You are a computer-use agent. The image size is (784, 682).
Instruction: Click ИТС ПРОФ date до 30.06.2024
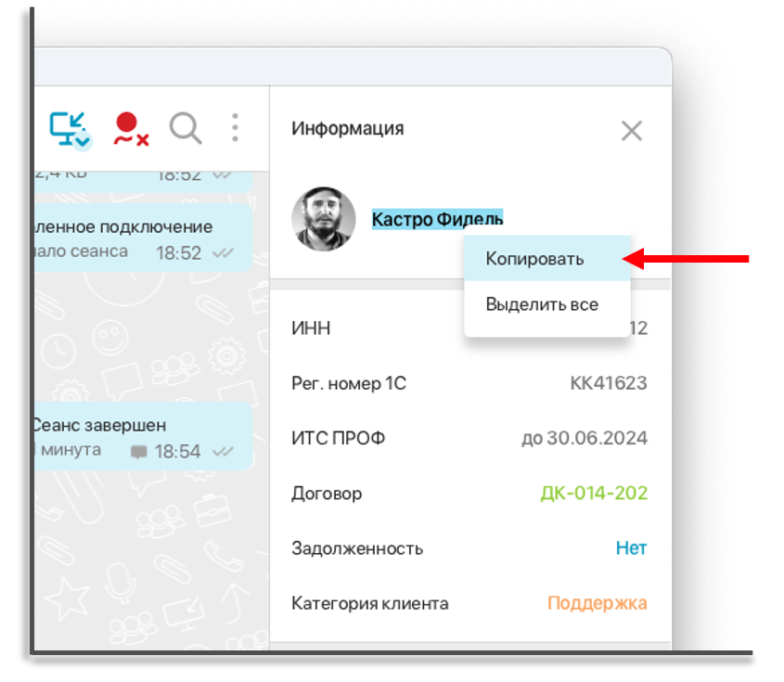tap(585, 438)
